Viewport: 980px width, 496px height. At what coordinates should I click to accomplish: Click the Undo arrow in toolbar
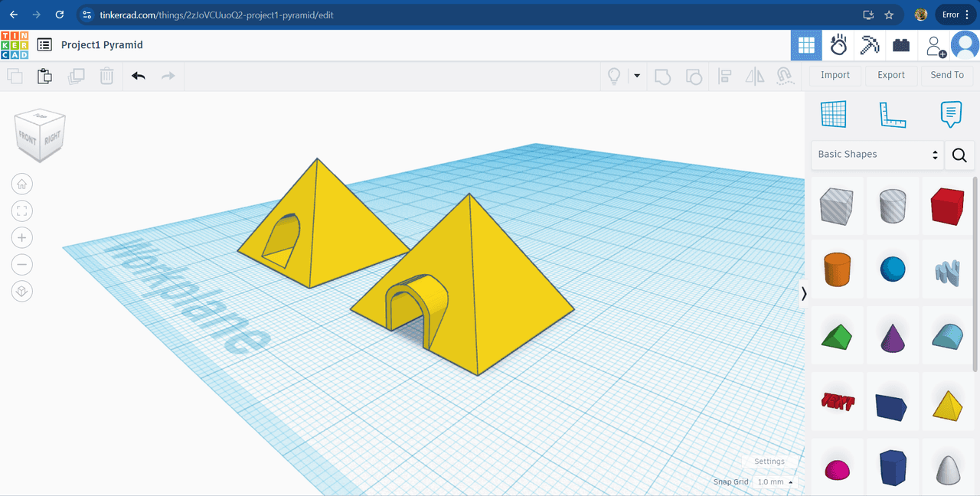tap(138, 76)
